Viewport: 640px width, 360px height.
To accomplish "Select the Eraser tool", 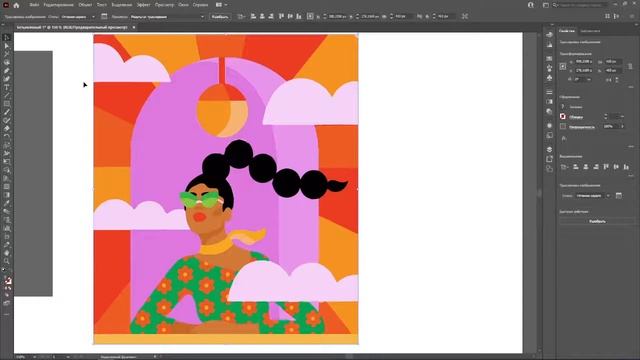I will (7, 129).
